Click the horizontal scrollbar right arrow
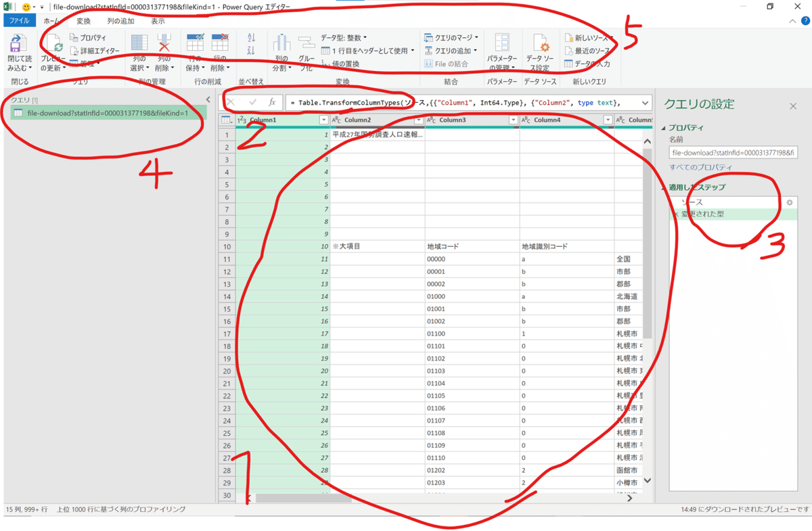Screen dimensions: 812x531 630,499
